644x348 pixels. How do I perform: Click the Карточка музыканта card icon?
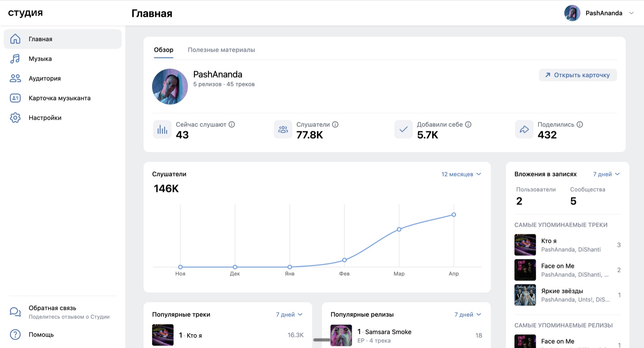[15, 98]
